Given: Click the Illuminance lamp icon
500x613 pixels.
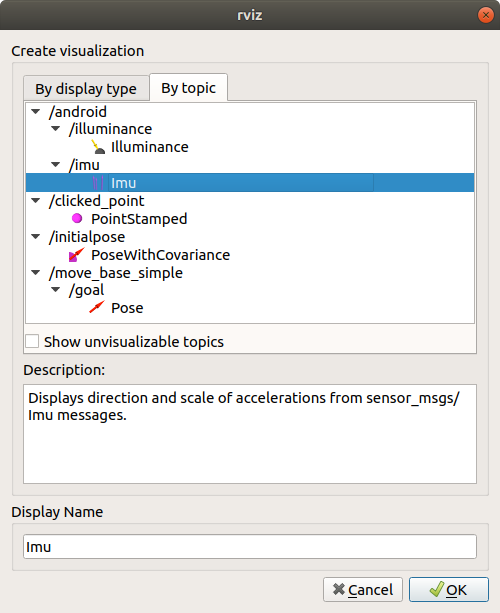Looking at the screenshot, I should (98, 147).
